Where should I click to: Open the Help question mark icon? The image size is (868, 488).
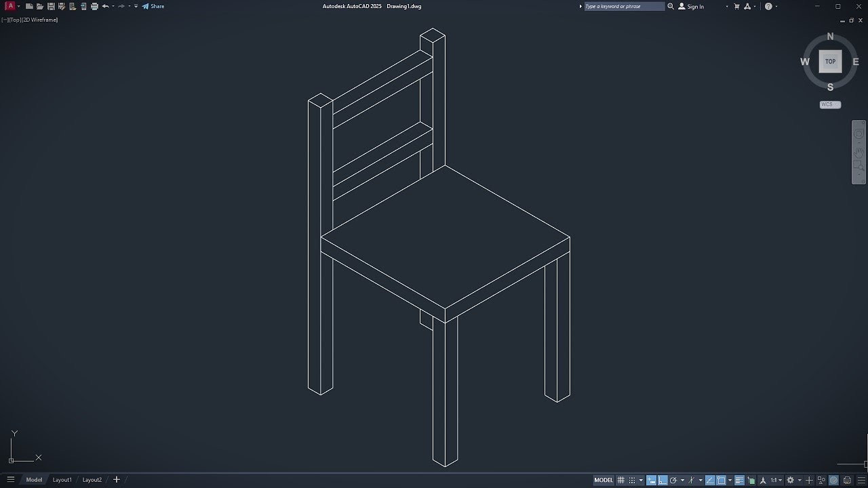coord(768,6)
